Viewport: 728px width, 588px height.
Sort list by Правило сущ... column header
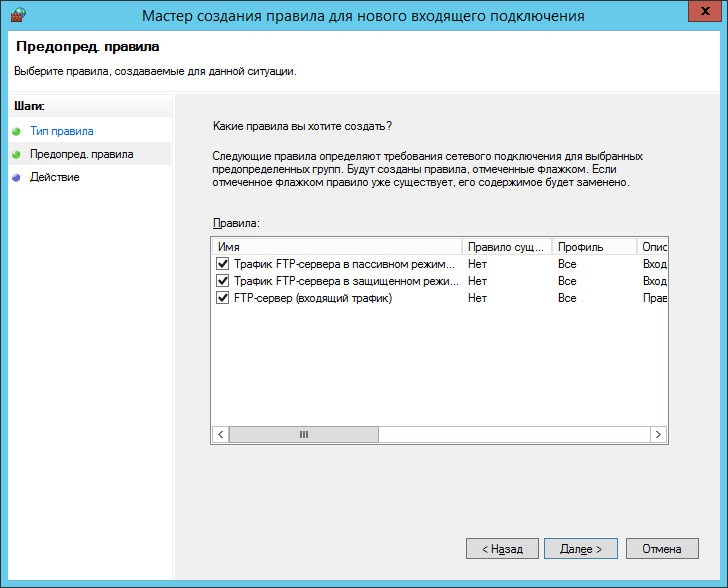(x=507, y=247)
